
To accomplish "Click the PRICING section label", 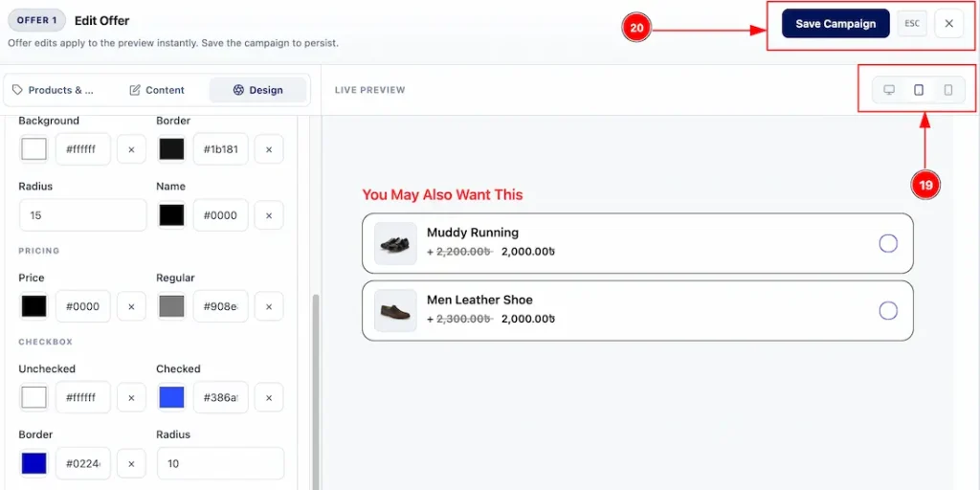I will click(38, 251).
